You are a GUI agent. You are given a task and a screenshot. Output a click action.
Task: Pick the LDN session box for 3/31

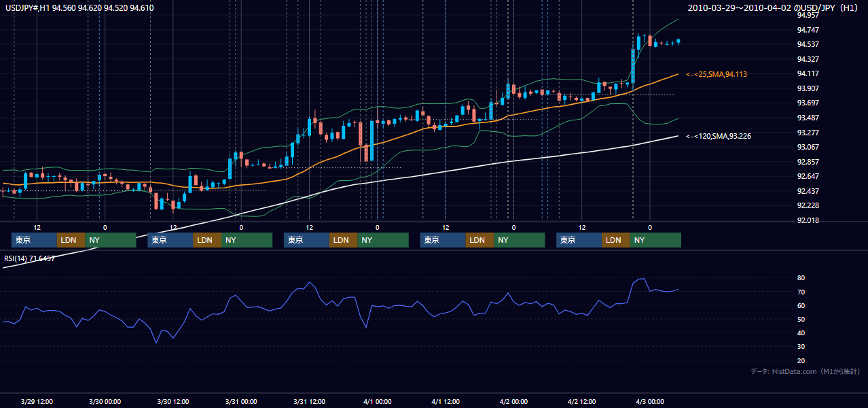pyautogui.click(x=343, y=240)
